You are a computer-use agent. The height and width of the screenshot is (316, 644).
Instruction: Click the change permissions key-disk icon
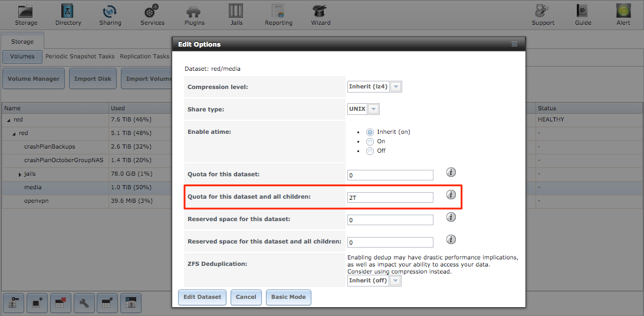pyautogui.click(x=13, y=303)
